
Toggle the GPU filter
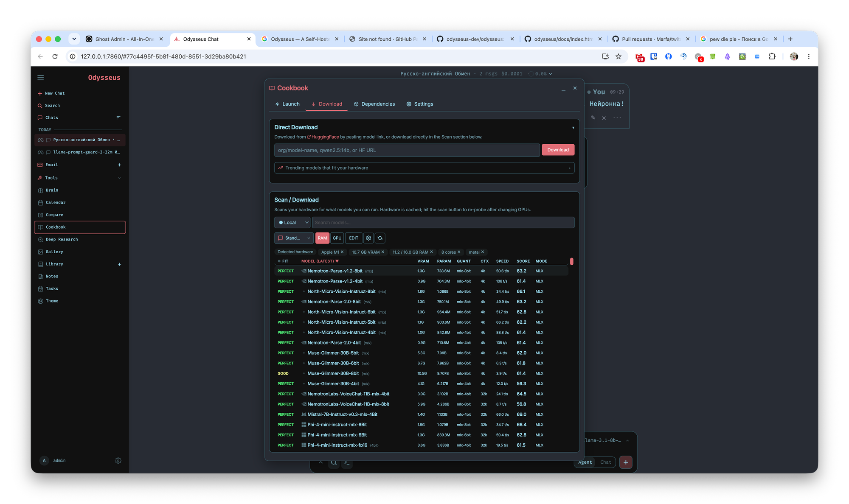[x=337, y=238]
